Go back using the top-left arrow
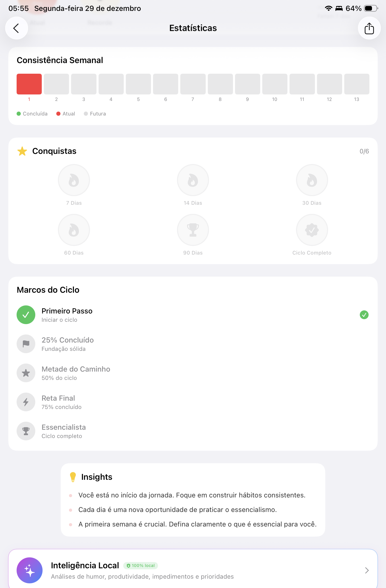The height and width of the screenshot is (588, 386). coord(16,28)
